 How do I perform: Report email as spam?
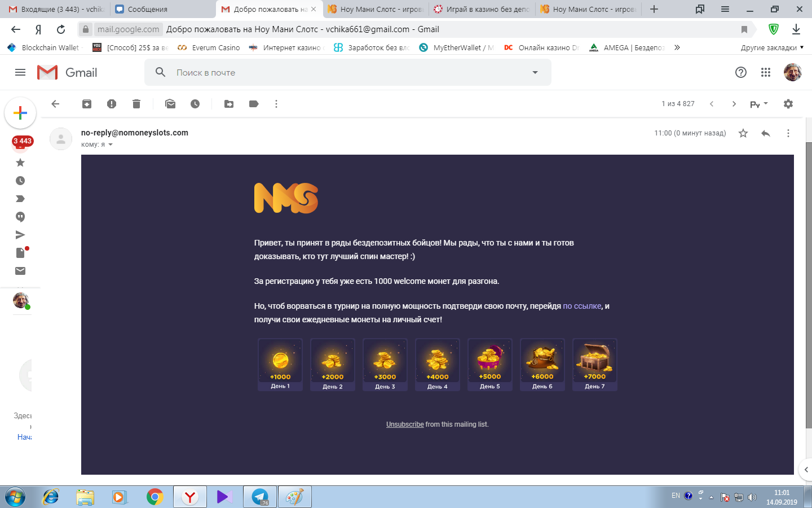[x=112, y=104]
